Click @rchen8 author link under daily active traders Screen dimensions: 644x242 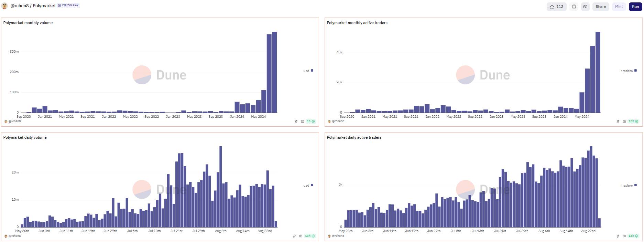(338, 236)
